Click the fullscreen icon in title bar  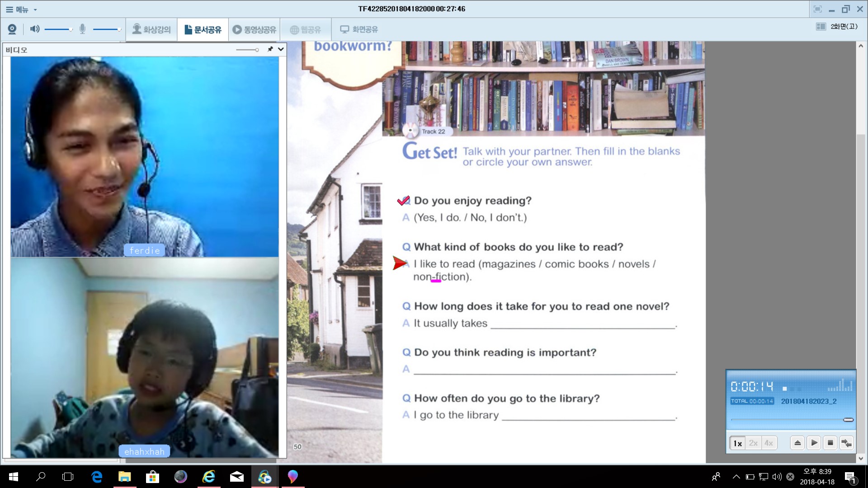pos(817,9)
